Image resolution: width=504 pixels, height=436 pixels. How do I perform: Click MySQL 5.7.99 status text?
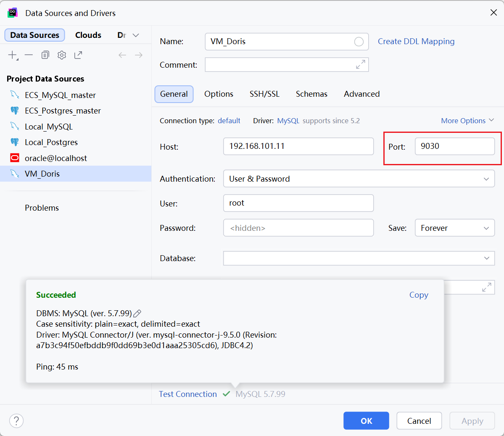click(260, 394)
